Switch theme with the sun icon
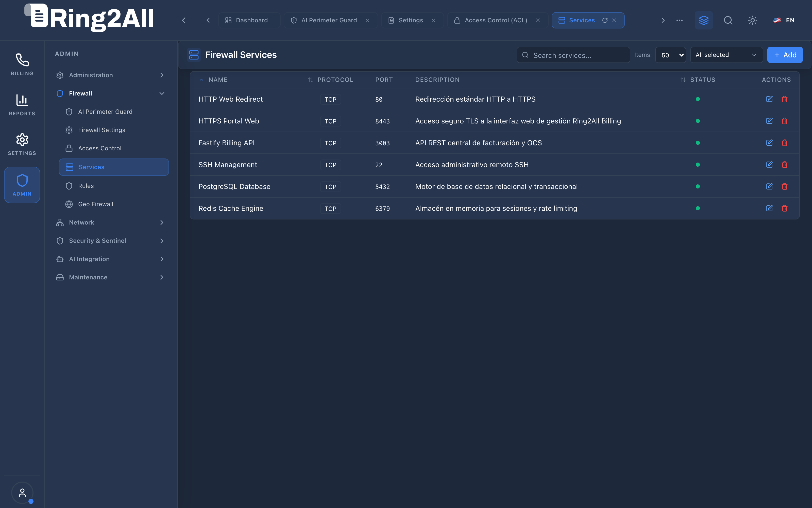The height and width of the screenshot is (508, 812). 752,20
